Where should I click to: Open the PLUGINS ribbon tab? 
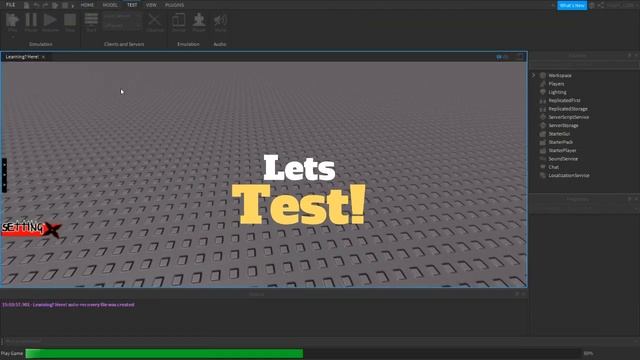(174, 5)
